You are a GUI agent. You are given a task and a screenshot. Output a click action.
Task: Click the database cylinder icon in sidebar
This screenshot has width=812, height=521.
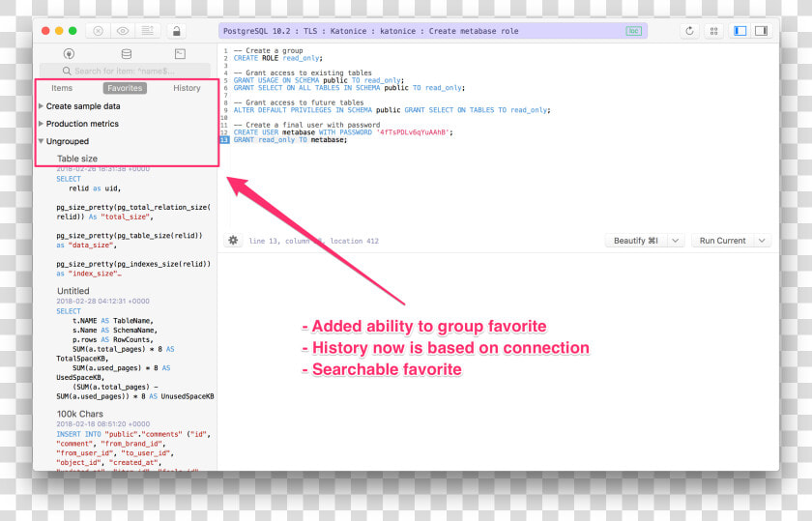click(127, 53)
